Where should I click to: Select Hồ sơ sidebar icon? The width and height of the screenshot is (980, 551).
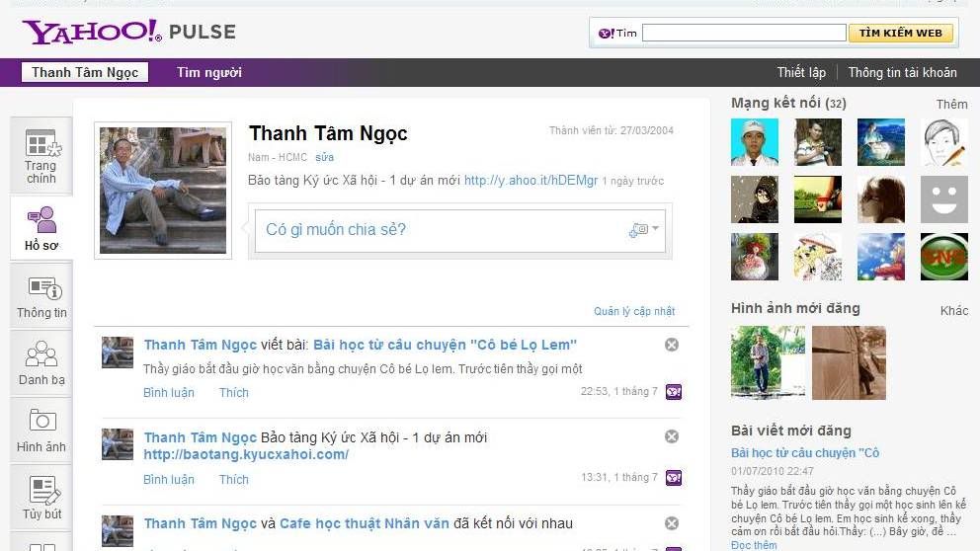41,228
